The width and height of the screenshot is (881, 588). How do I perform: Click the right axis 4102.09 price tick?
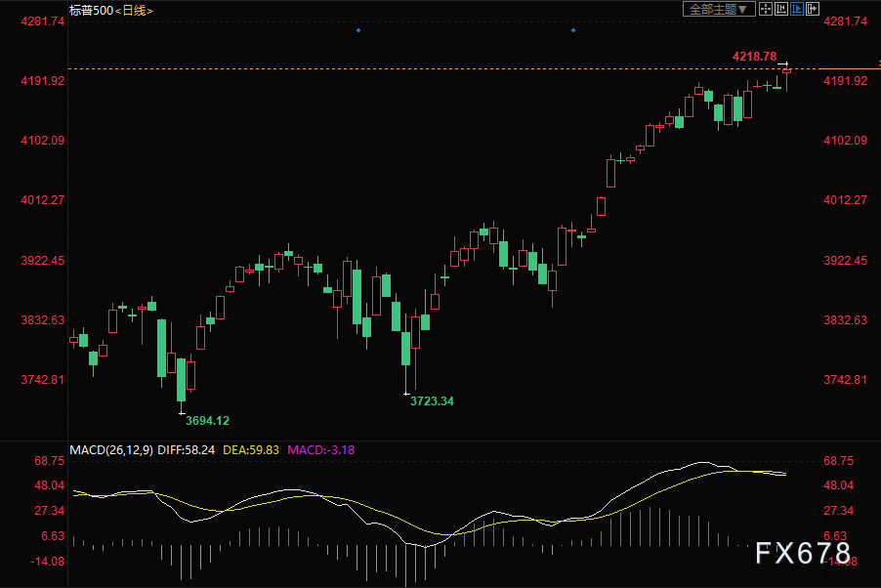point(846,141)
